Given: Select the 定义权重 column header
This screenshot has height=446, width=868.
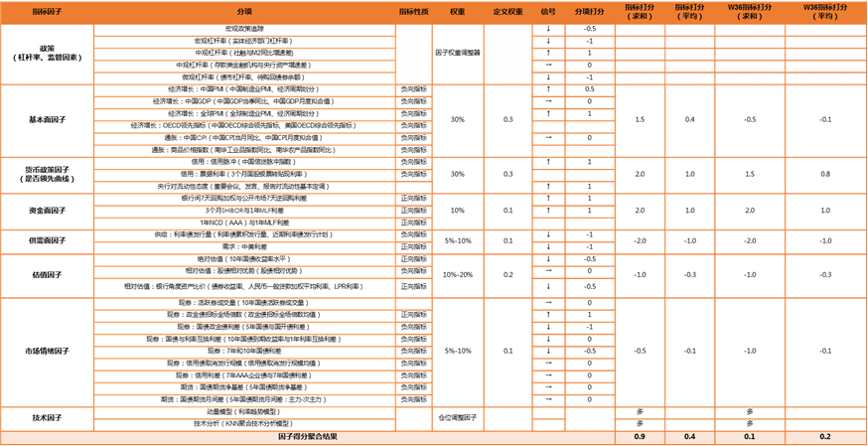Looking at the screenshot, I should 507,12.
